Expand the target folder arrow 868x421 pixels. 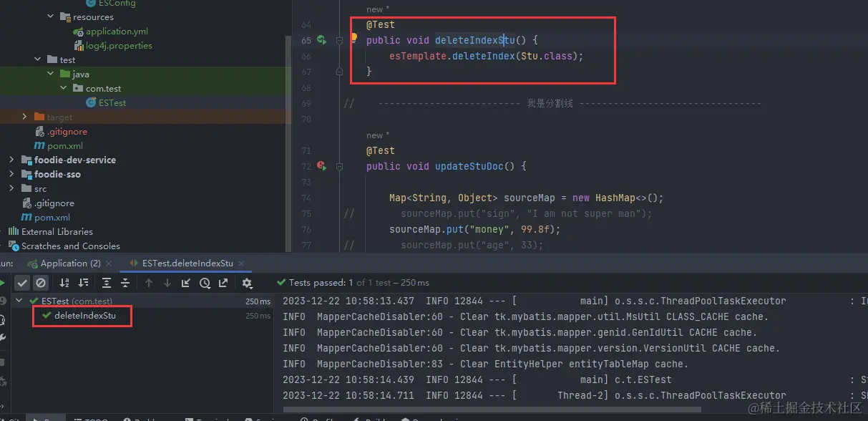click(x=24, y=117)
